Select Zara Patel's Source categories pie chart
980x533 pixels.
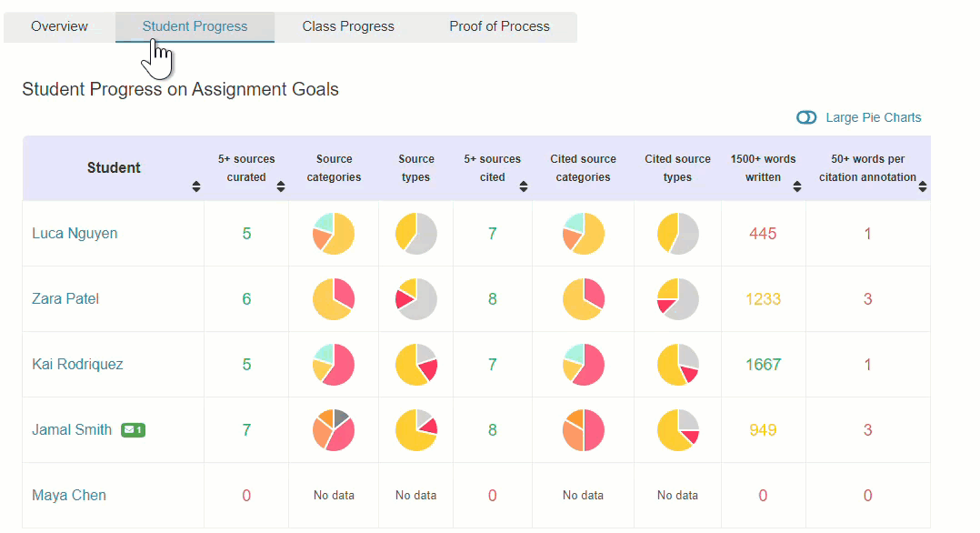tap(333, 298)
